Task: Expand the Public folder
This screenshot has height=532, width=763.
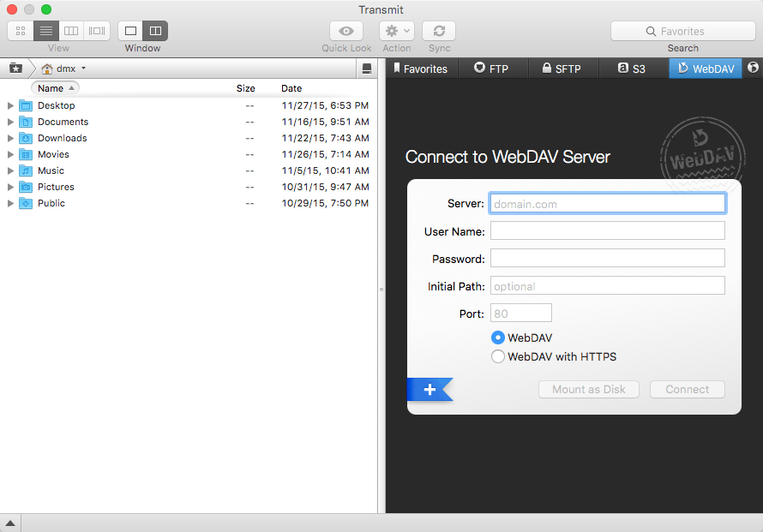Action: (10, 203)
